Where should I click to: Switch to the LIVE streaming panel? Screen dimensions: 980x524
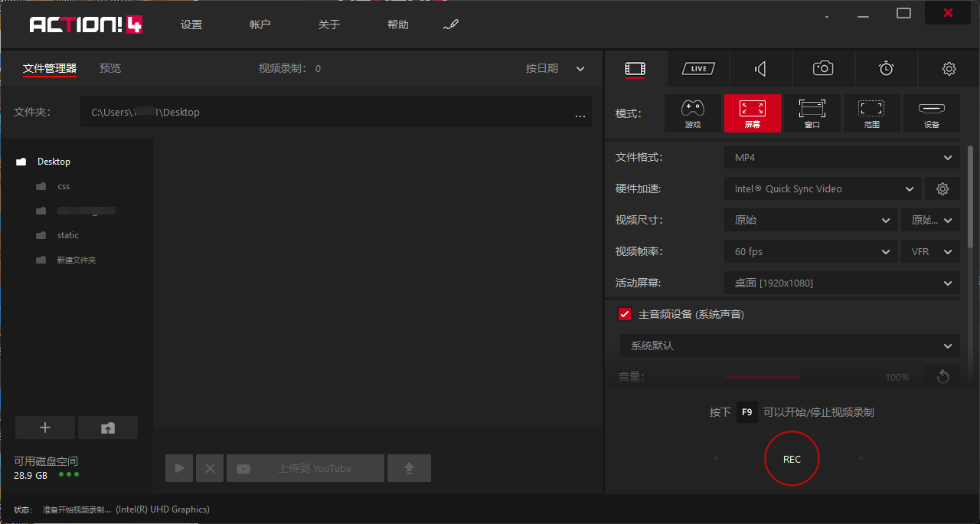coord(697,68)
